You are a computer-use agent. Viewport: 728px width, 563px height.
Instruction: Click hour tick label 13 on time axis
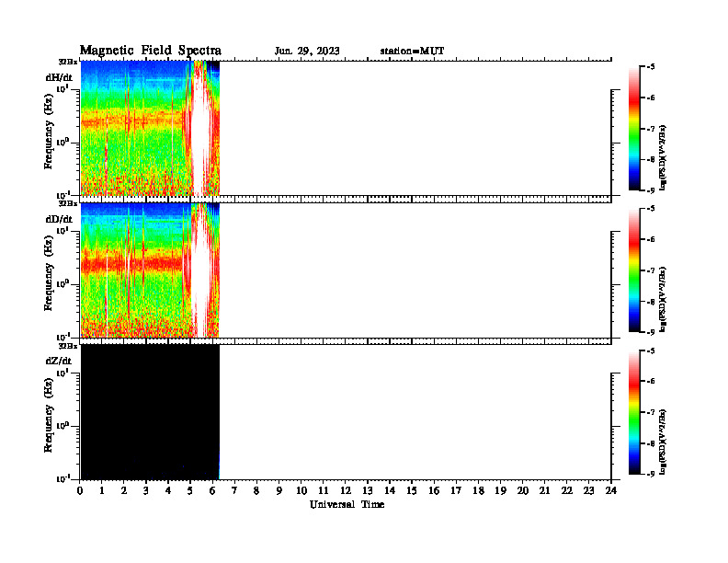coord(368,490)
